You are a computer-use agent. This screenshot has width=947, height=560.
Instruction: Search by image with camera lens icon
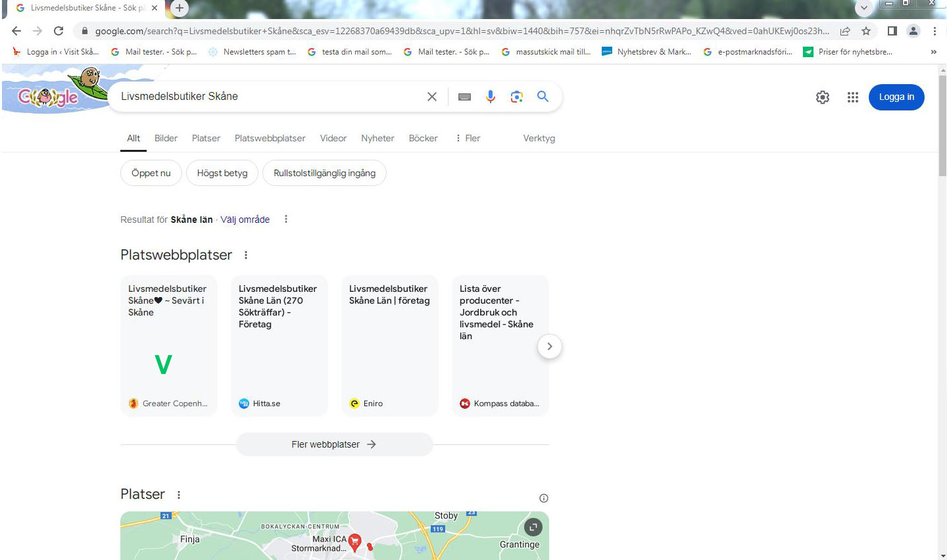517,97
